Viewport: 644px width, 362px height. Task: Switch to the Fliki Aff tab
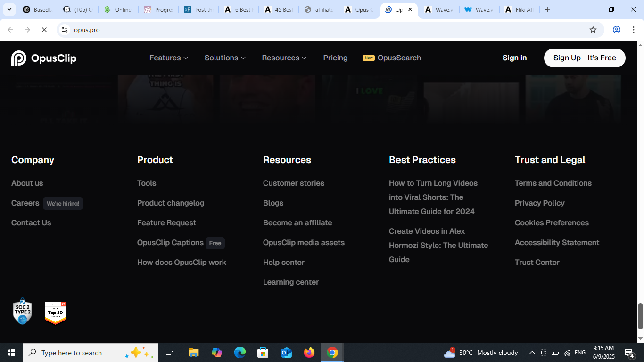[x=520, y=9]
